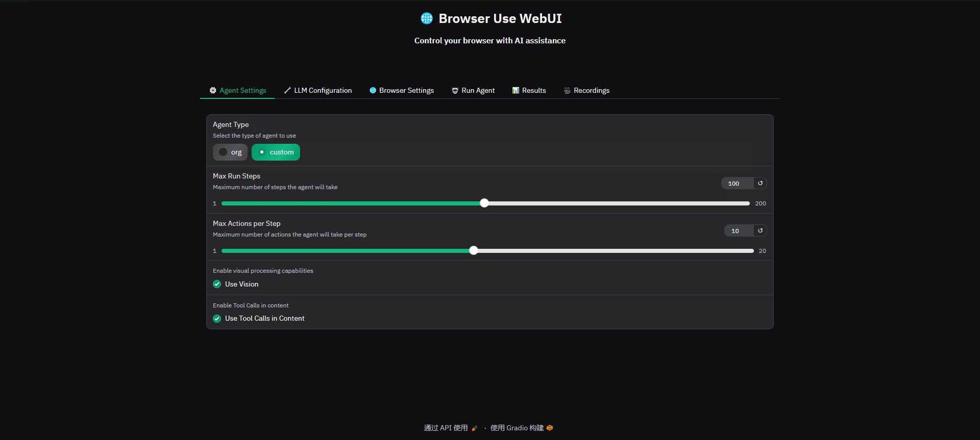Toggle Use Tool Calls in Content checkbox
This screenshot has width=980, height=440.
(x=217, y=318)
